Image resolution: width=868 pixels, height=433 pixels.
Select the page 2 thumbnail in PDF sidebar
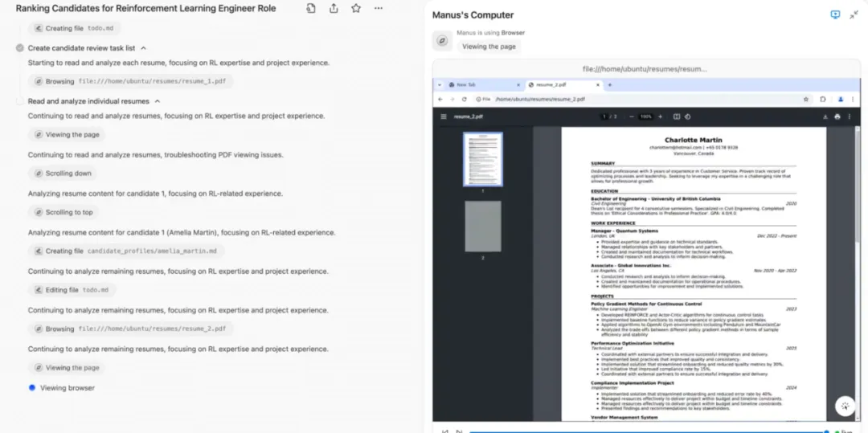point(483,227)
